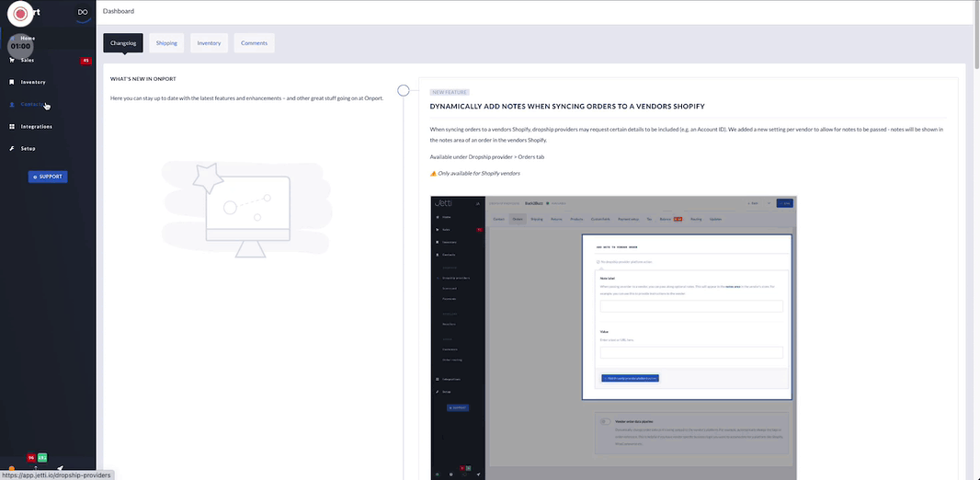
Task: Click the Dashboard page title
Action: click(x=118, y=11)
